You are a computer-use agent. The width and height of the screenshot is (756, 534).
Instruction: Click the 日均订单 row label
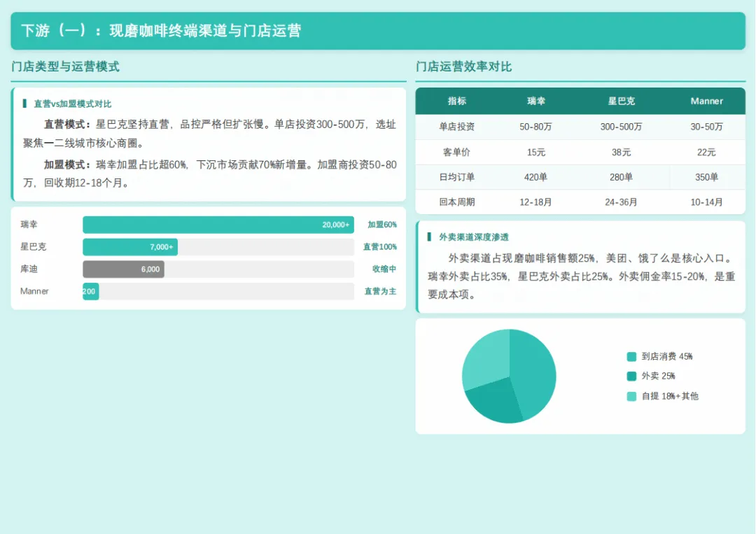click(456, 177)
